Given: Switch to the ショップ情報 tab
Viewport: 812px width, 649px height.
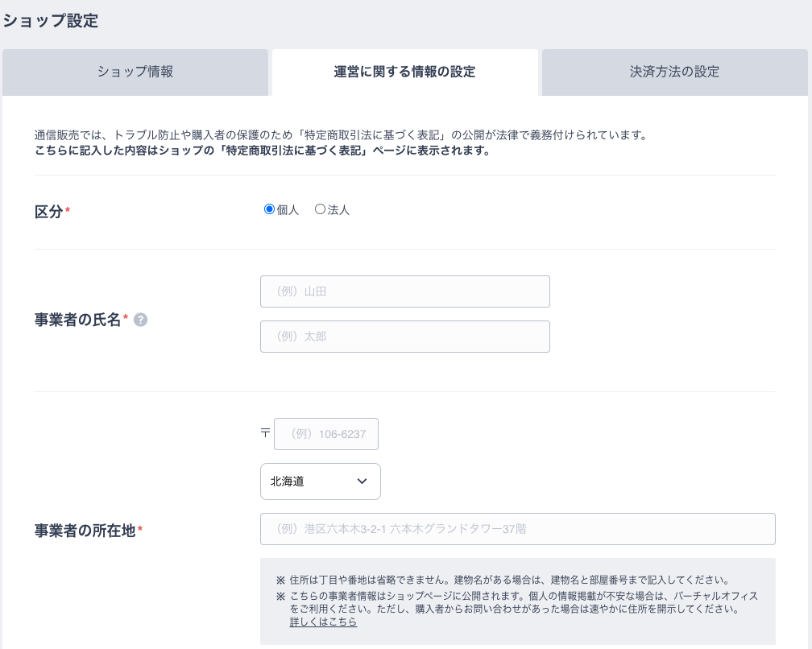Looking at the screenshot, I should [x=135, y=72].
